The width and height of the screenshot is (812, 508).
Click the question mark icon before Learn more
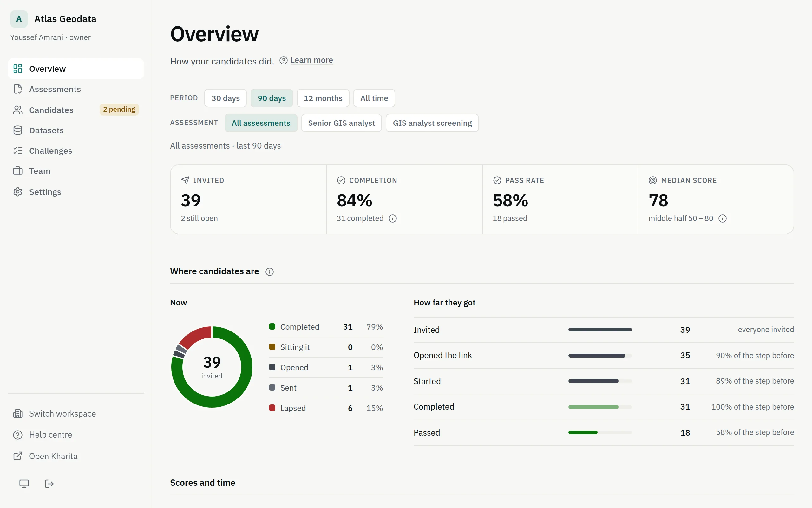(284, 60)
